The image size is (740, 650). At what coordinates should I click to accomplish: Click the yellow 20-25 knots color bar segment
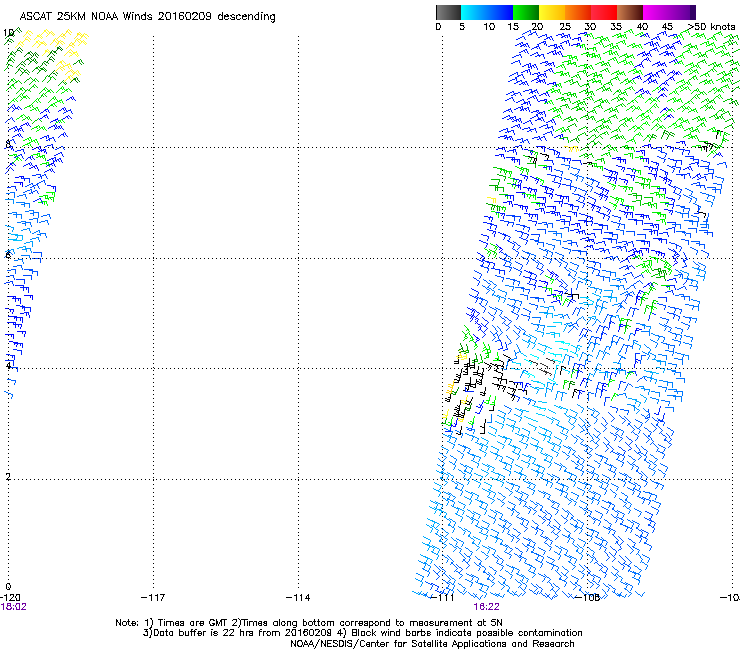[x=552, y=12]
